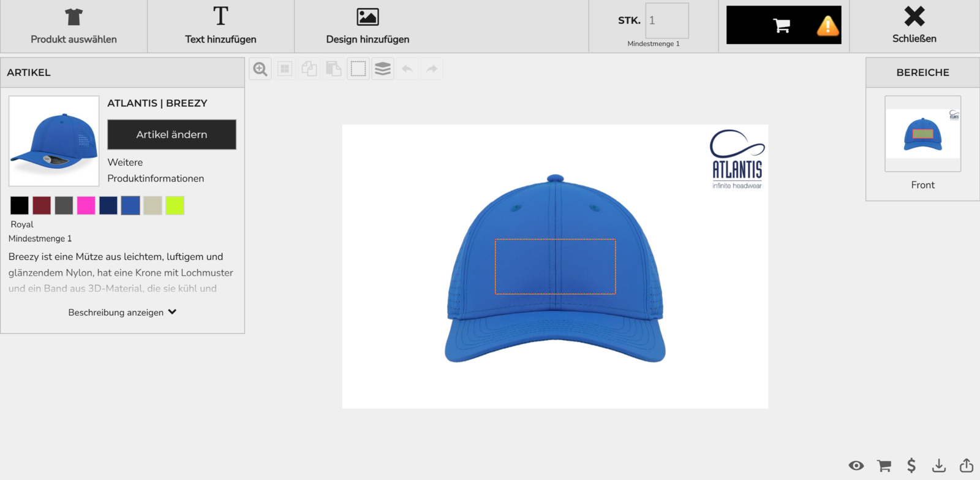This screenshot has width=980, height=480.
Task: Select Text hinzufügen in top bar
Action: (x=221, y=26)
